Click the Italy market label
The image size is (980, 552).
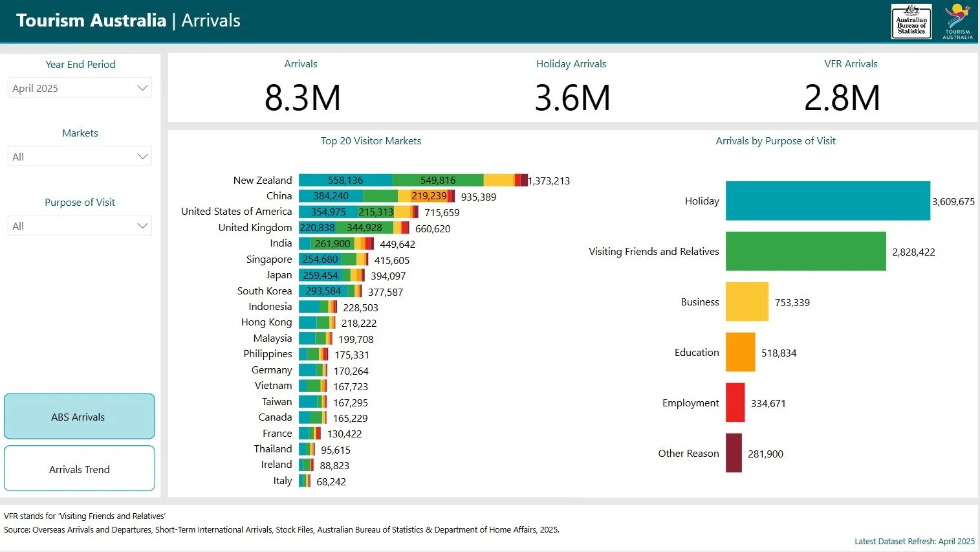pyautogui.click(x=283, y=481)
